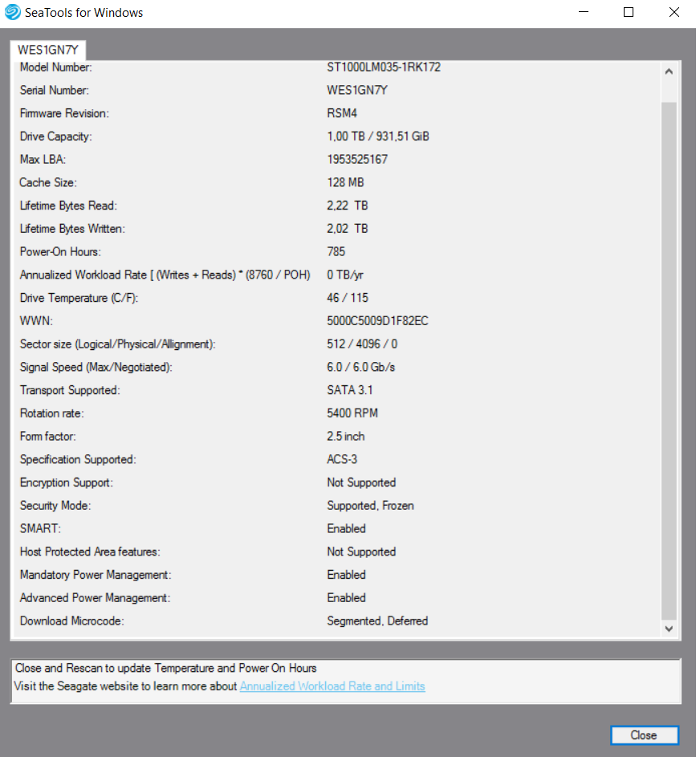
Task: Click Max LBA value 1953525167
Action: [x=357, y=160]
